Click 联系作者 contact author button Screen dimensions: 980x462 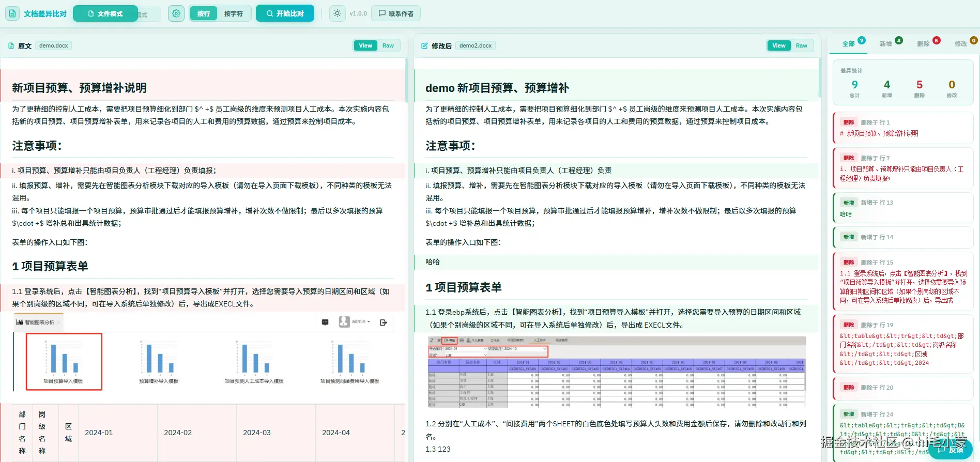tap(396, 13)
